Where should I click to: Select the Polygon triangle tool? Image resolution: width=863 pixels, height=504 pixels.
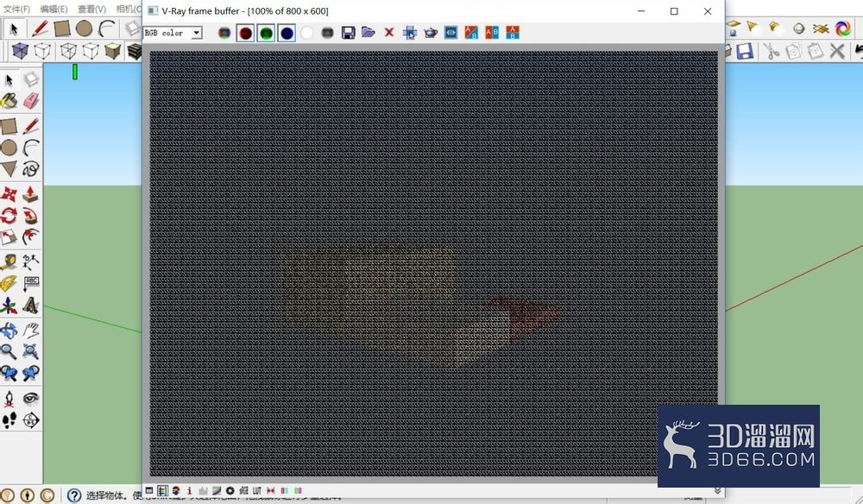[9, 169]
